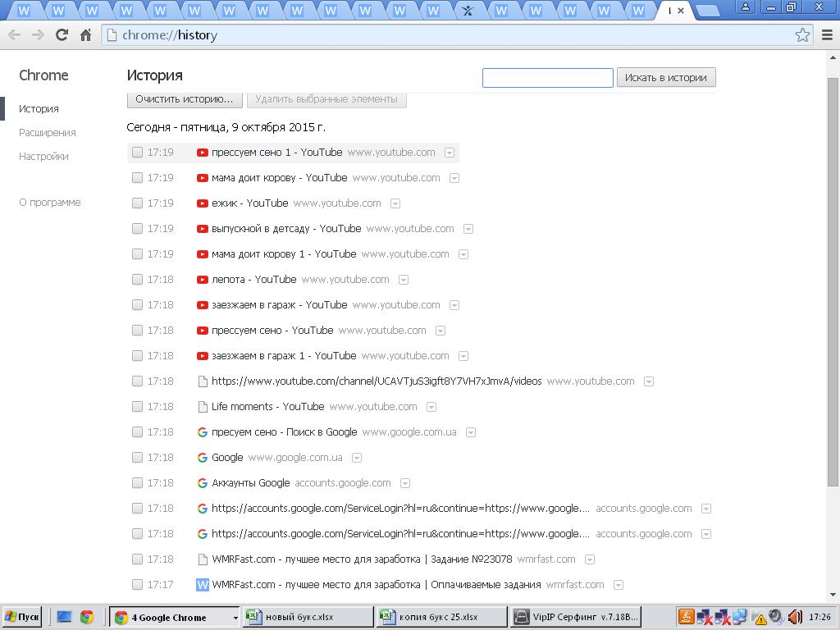Click YouTube icon of 'ежик' entry

tap(202, 203)
